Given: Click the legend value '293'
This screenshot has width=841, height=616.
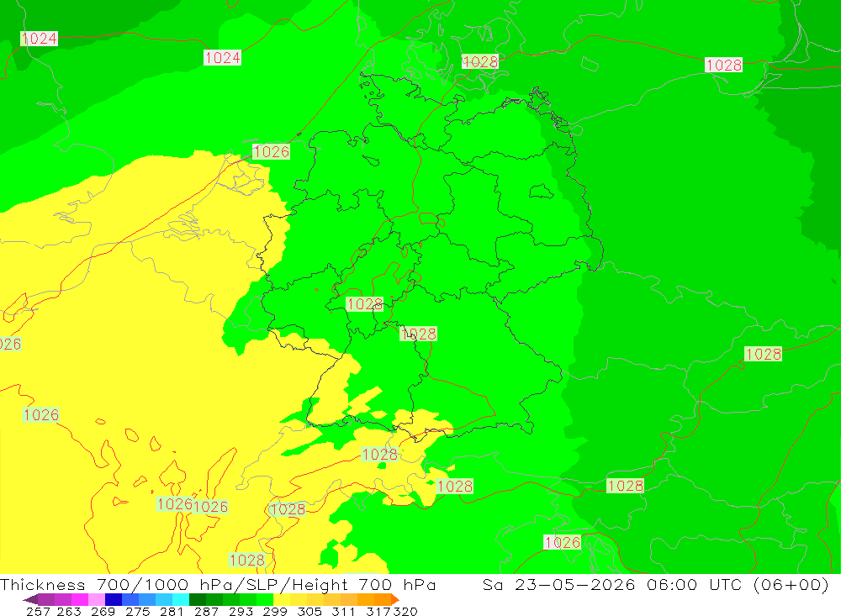Looking at the screenshot, I should [241, 612].
